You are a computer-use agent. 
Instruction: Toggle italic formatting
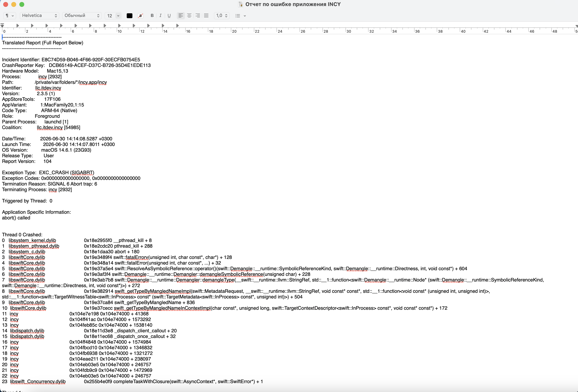(x=160, y=16)
